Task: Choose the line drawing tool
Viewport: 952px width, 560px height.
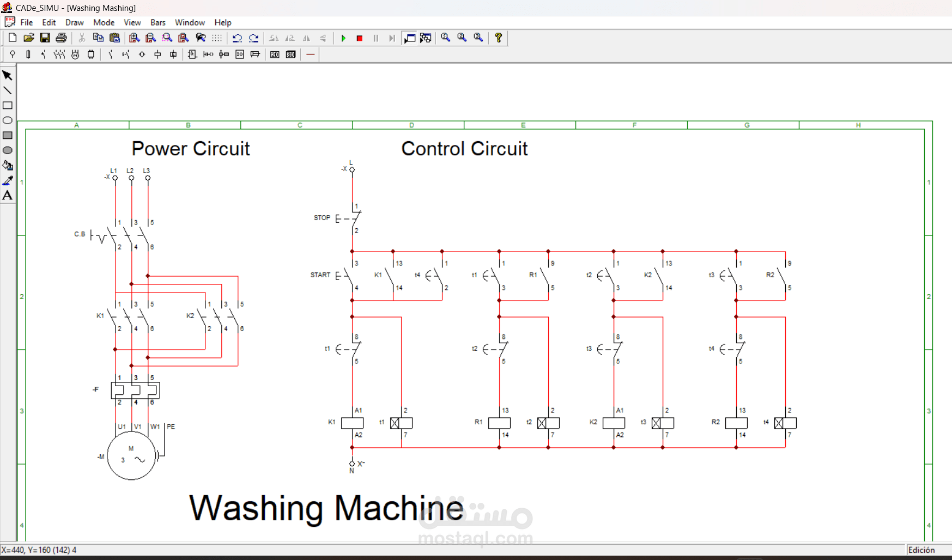Action: [8, 90]
